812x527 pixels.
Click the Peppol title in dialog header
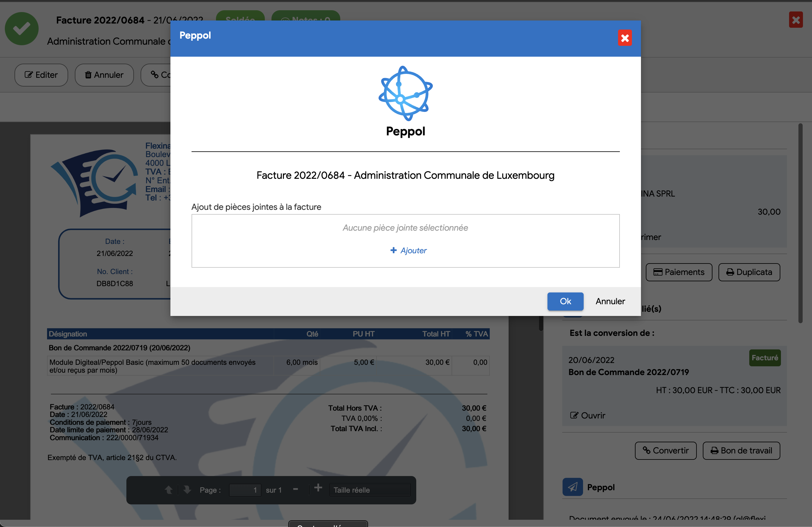195,35
